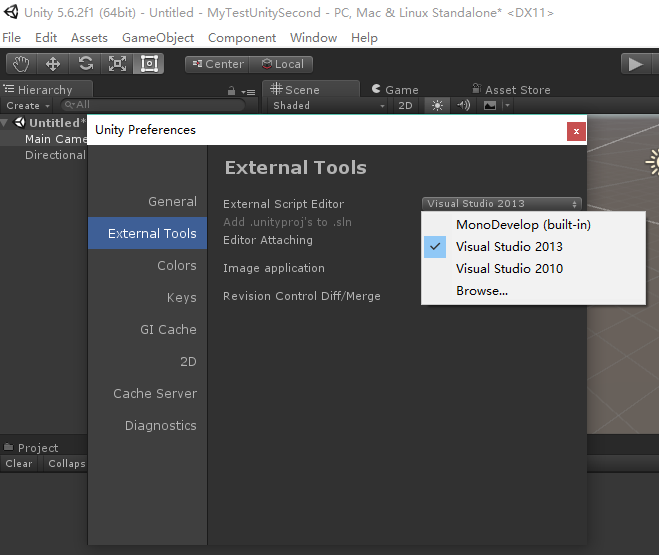Image resolution: width=659 pixels, height=555 pixels.
Task: Select General preferences section
Action: pyautogui.click(x=148, y=202)
